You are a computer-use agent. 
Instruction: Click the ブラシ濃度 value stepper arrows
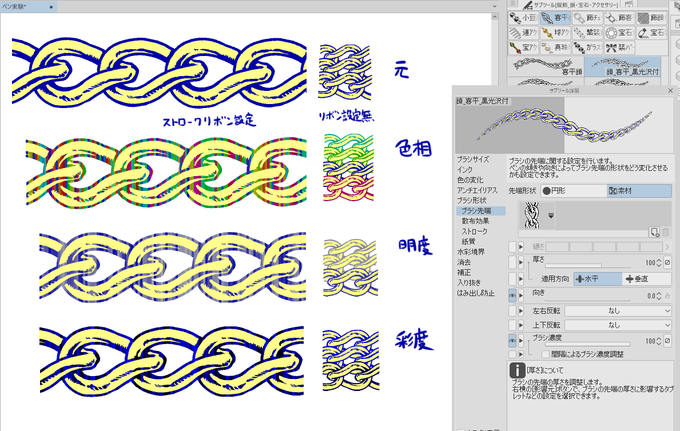pyautogui.click(x=659, y=341)
